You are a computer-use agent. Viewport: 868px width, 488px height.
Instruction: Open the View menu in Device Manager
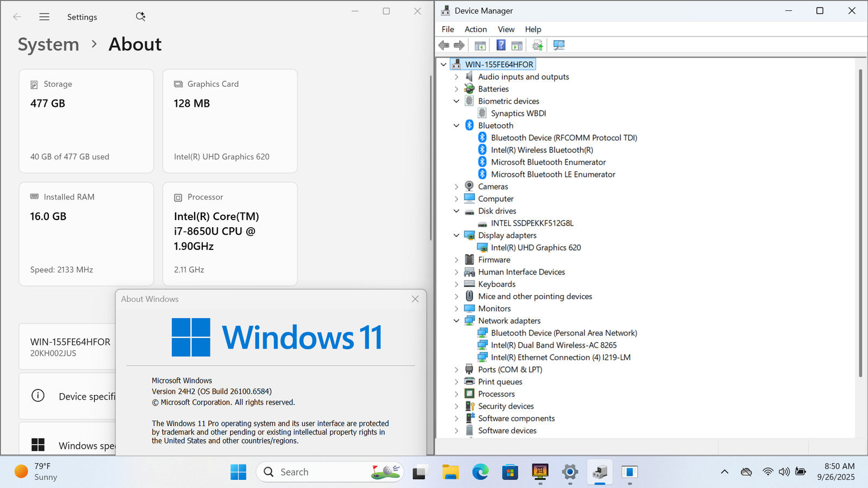point(506,29)
